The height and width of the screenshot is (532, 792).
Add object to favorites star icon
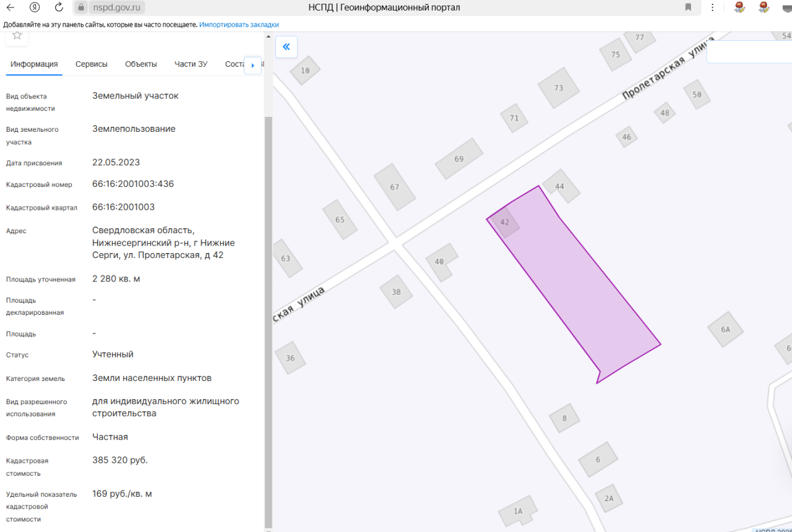[x=17, y=35]
